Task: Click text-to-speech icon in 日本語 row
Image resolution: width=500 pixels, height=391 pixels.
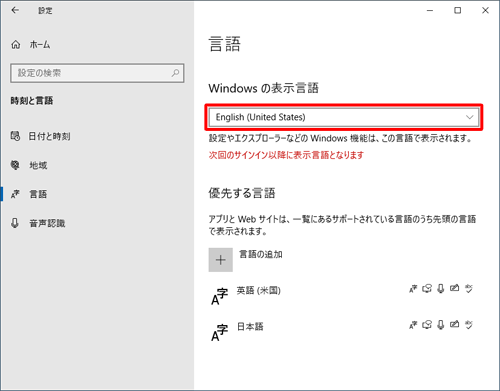Action: click(427, 325)
